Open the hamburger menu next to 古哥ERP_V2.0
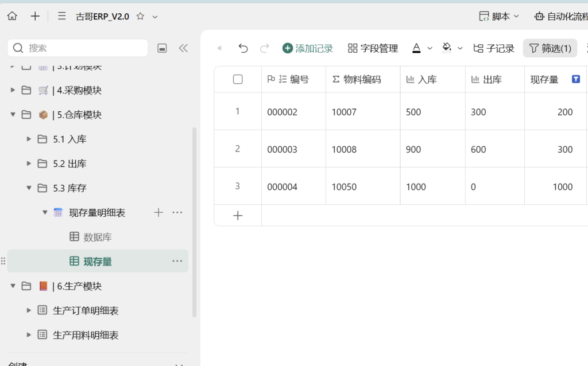Image resolution: width=588 pixels, height=366 pixels. 62,16
